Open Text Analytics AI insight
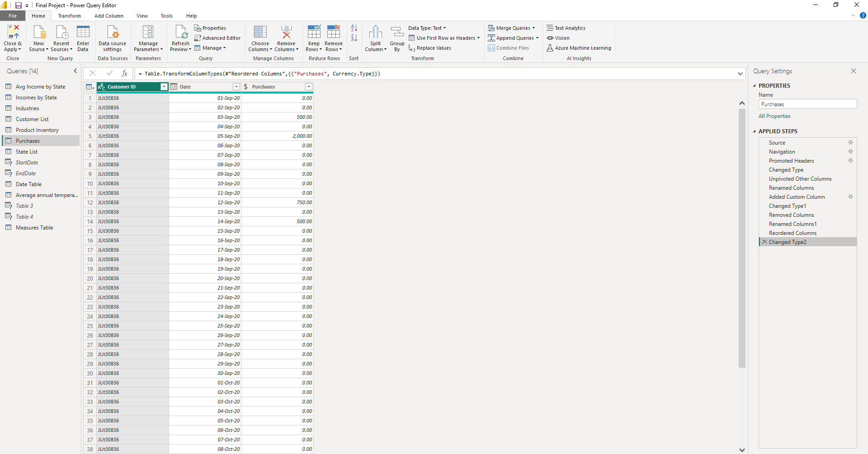 [566, 28]
